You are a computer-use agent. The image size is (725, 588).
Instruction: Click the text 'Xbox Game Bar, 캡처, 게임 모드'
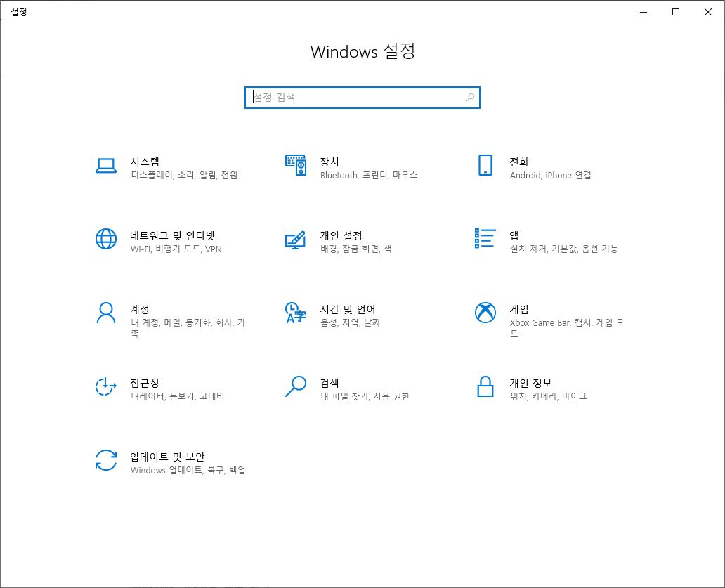[x=567, y=328]
